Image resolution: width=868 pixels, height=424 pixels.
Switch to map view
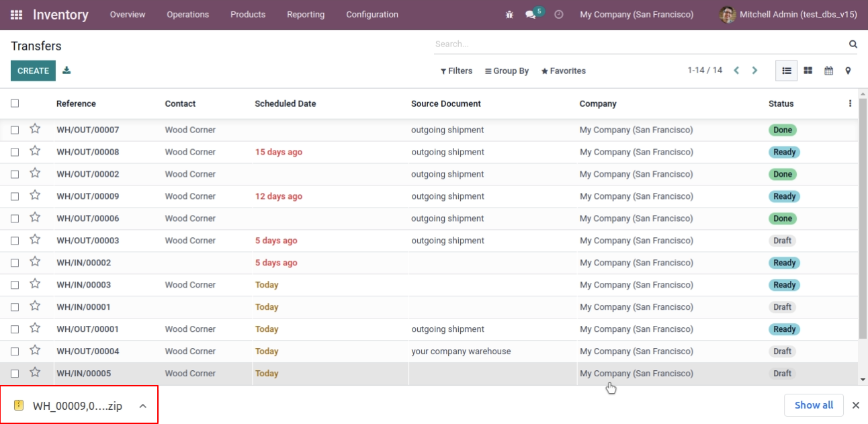[x=848, y=71]
